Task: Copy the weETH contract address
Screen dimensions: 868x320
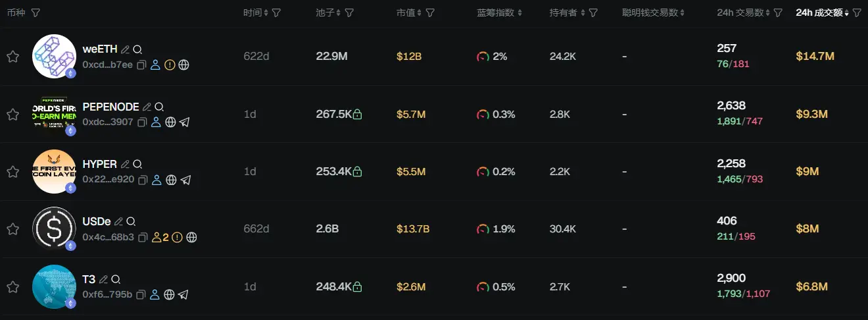Action: (142, 65)
